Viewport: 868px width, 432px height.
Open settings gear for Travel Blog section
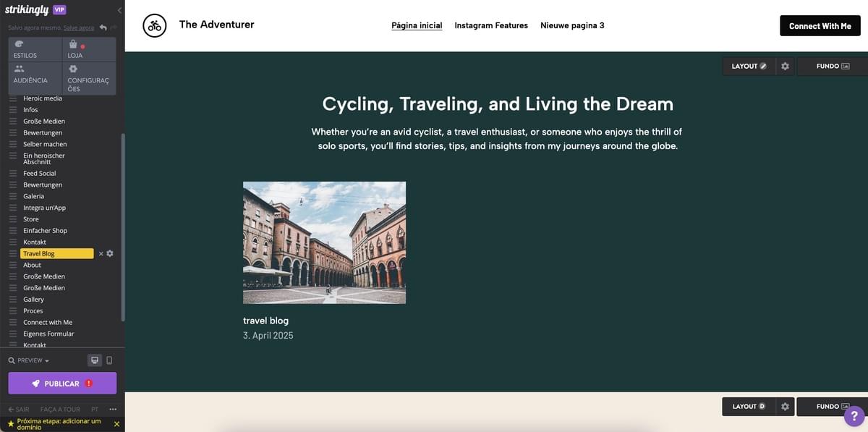tap(110, 253)
